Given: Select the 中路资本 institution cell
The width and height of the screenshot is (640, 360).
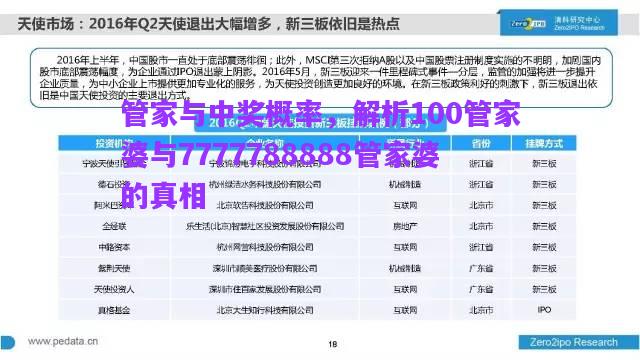Looking at the screenshot, I should click(x=114, y=247).
